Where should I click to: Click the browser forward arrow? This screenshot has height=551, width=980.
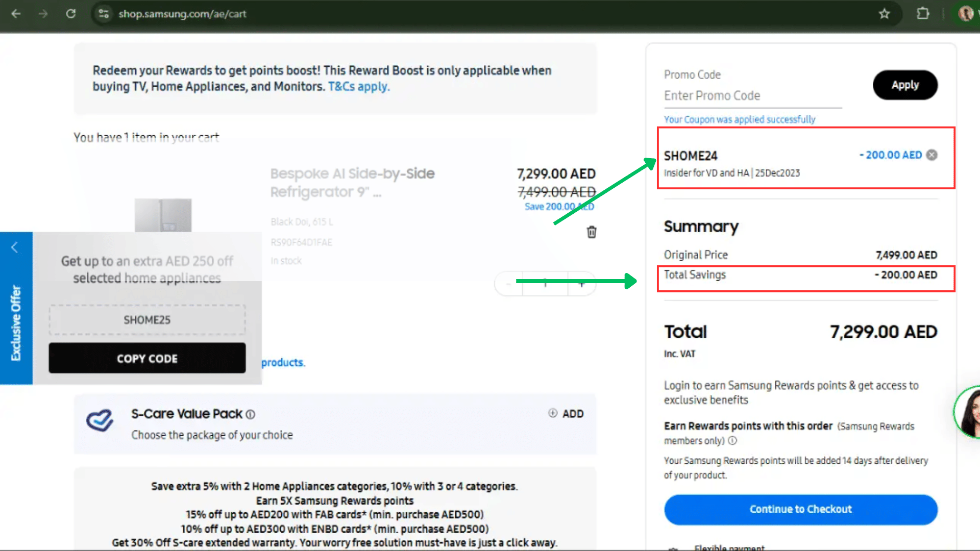(x=43, y=14)
